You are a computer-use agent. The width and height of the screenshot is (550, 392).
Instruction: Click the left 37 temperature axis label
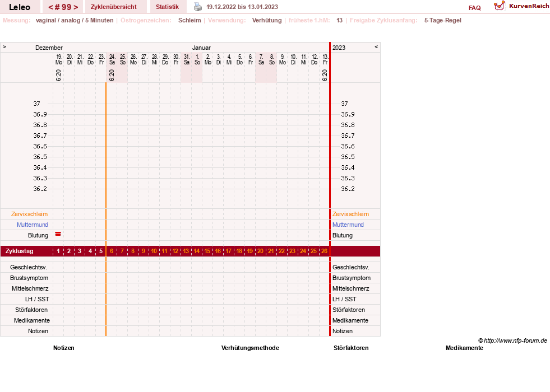coord(36,104)
